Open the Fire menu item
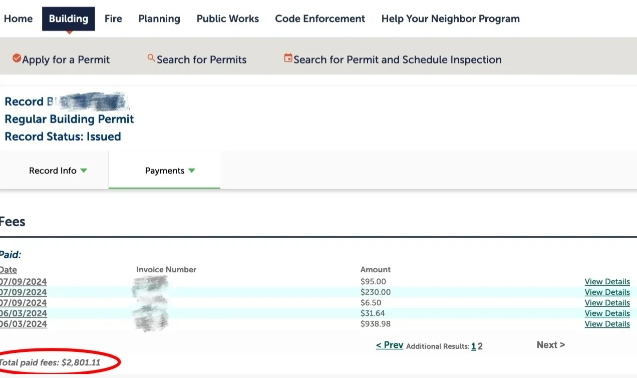637x378 pixels. click(x=113, y=19)
